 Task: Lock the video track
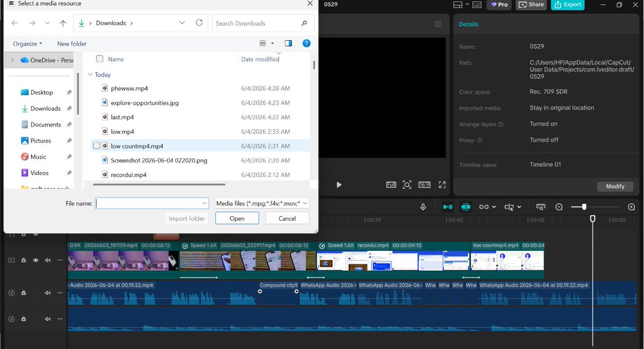[x=24, y=260]
